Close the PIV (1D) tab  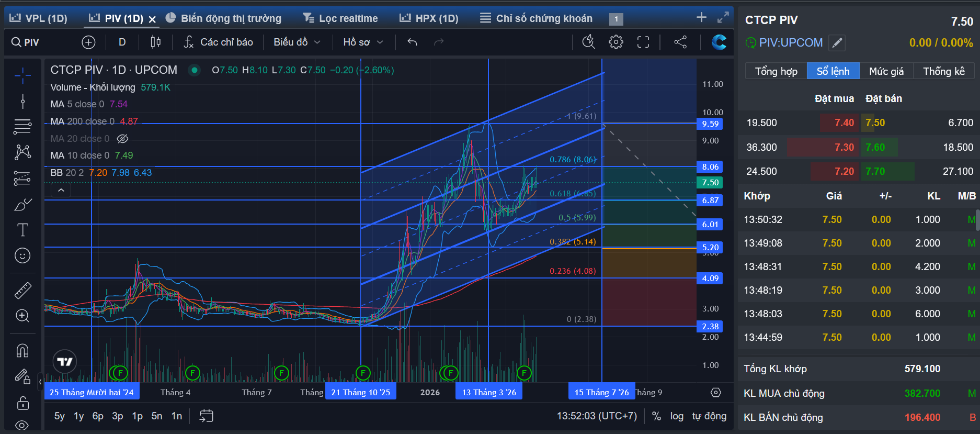(152, 19)
